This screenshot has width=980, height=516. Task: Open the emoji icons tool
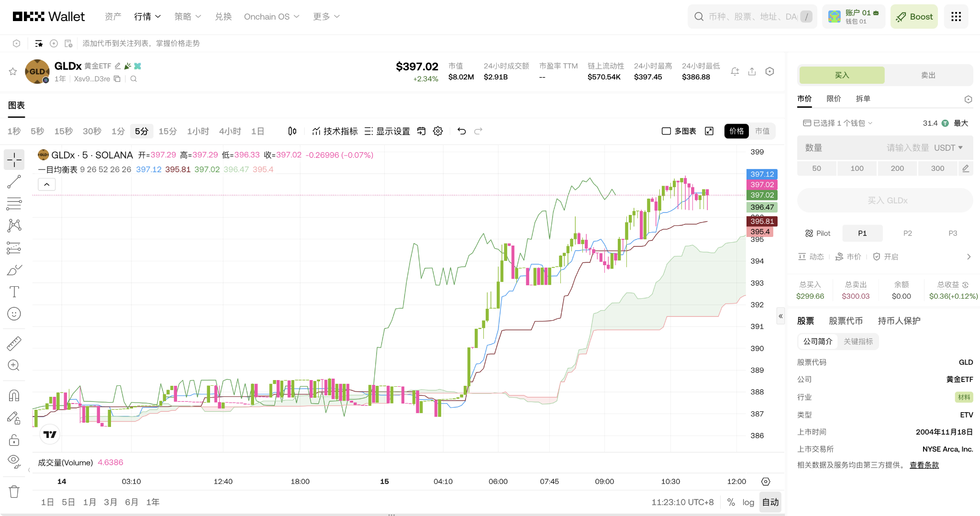coord(14,314)
